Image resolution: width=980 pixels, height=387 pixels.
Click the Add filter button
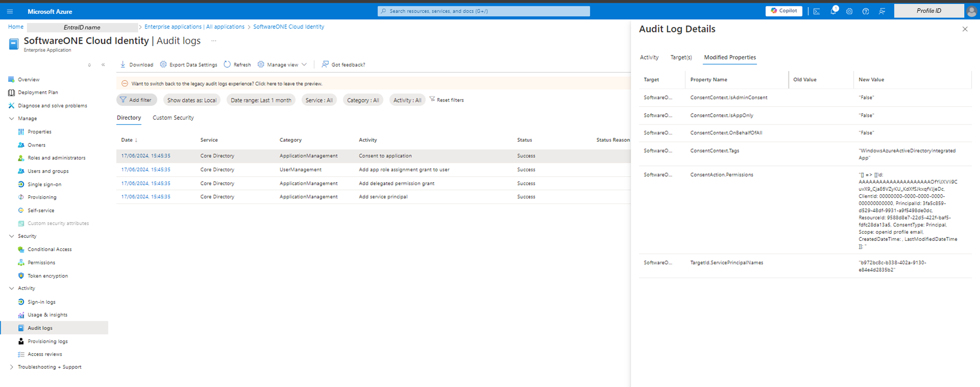[136, 100]
